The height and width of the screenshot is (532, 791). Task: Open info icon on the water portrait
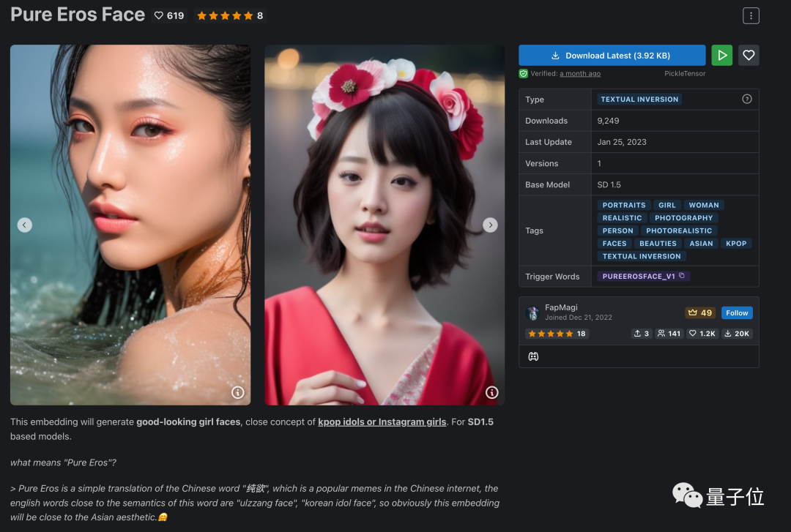point(237,392)
